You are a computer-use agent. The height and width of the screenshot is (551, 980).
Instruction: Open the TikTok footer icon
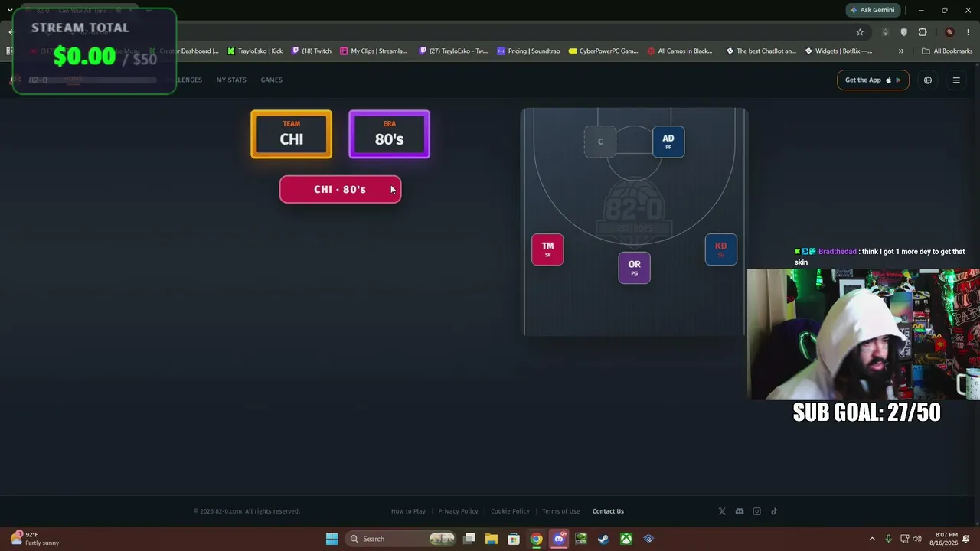tap(774, 511)
